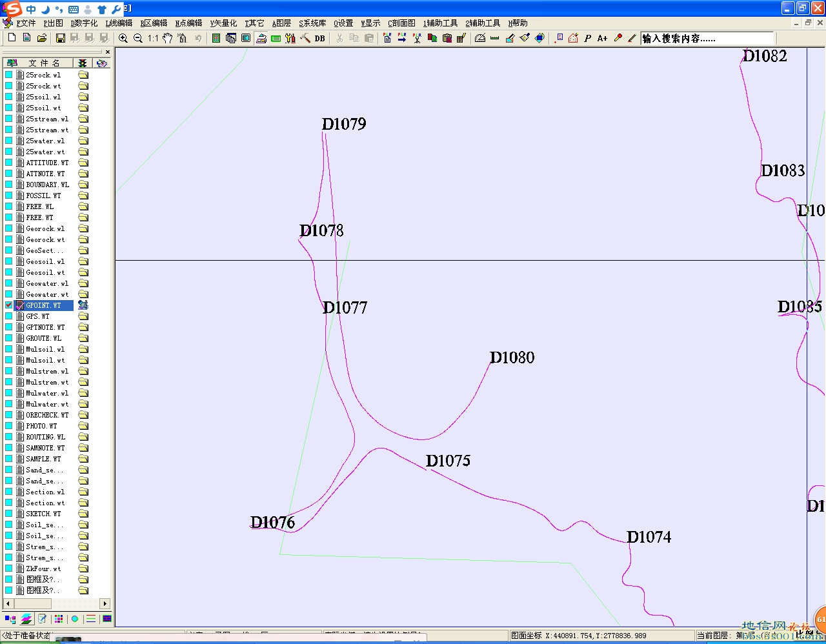Click the green grid calculator icon

[216, 38]
